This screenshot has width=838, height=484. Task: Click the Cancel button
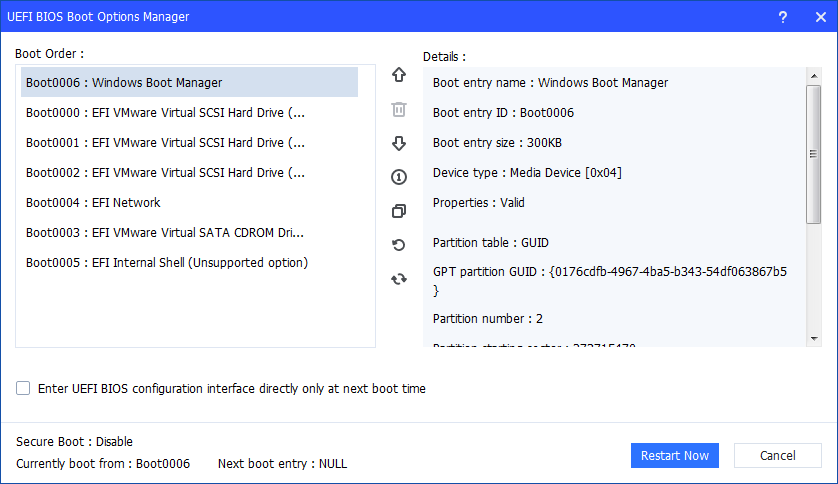778,456
